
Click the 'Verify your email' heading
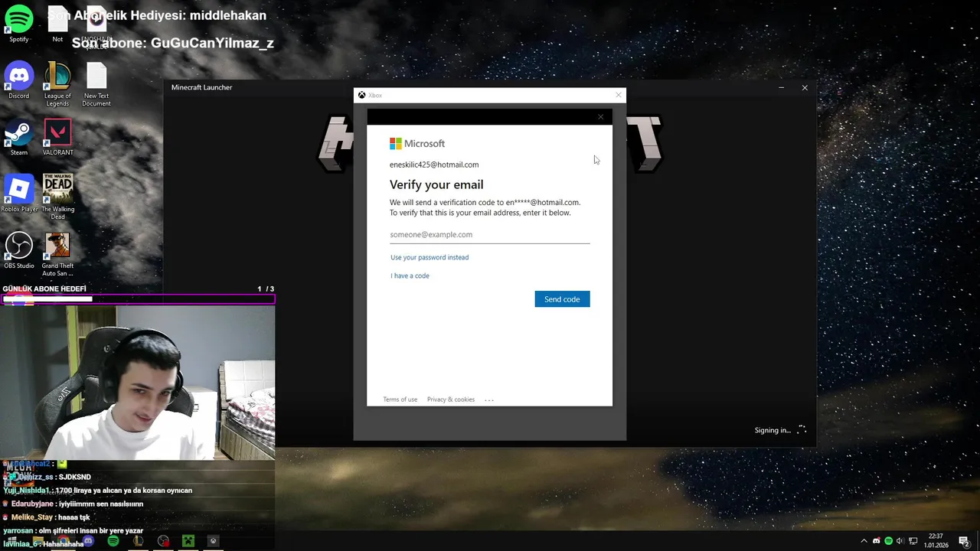pyautogui.click(x=436, y=184)
